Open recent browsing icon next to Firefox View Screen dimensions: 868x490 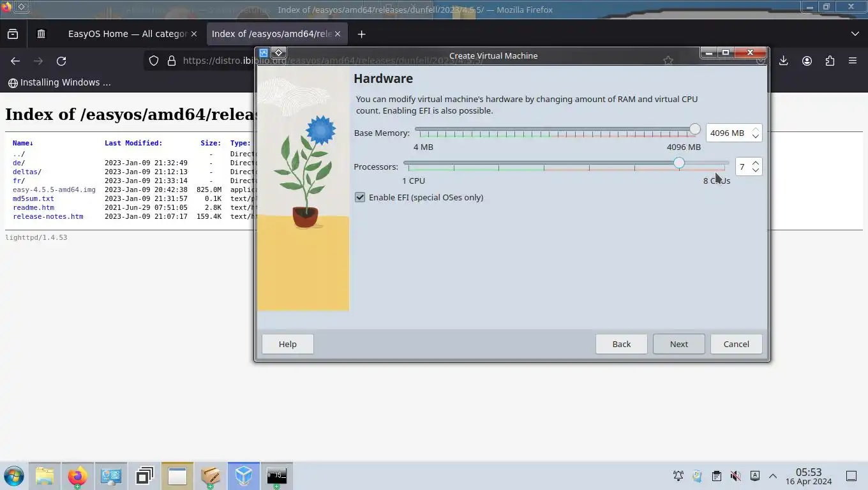41,34
